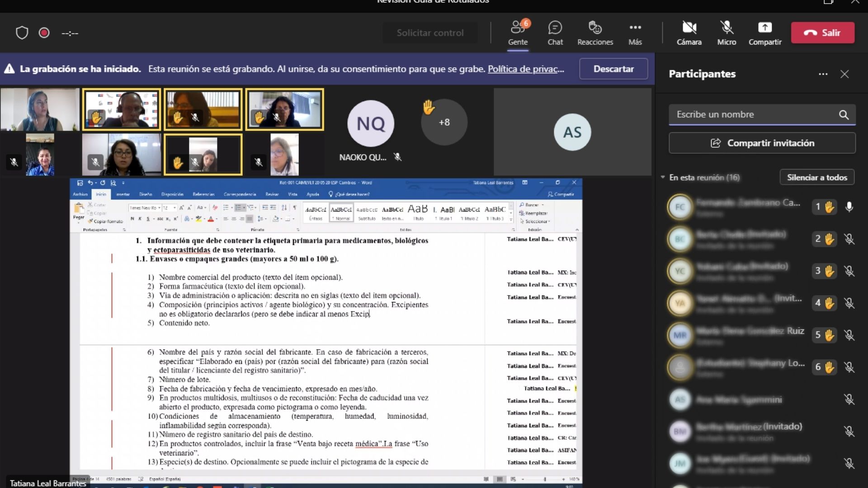Click search magnifier in name field
Viewport: 868px width, 488px height.
[844, 115]
